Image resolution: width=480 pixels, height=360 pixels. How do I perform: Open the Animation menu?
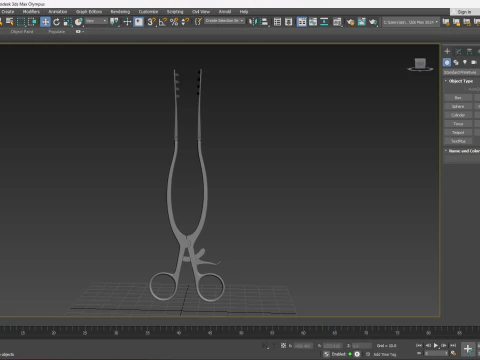click(58, 12)
